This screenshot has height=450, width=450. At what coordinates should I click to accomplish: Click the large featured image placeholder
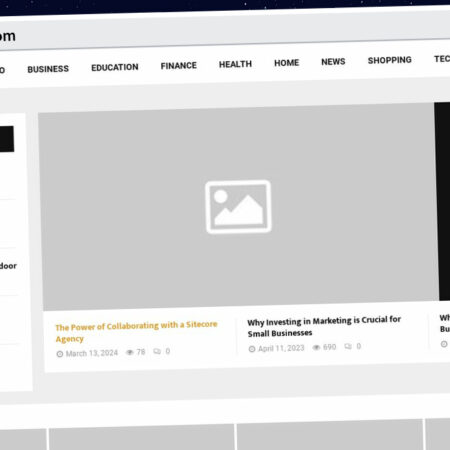238,207
